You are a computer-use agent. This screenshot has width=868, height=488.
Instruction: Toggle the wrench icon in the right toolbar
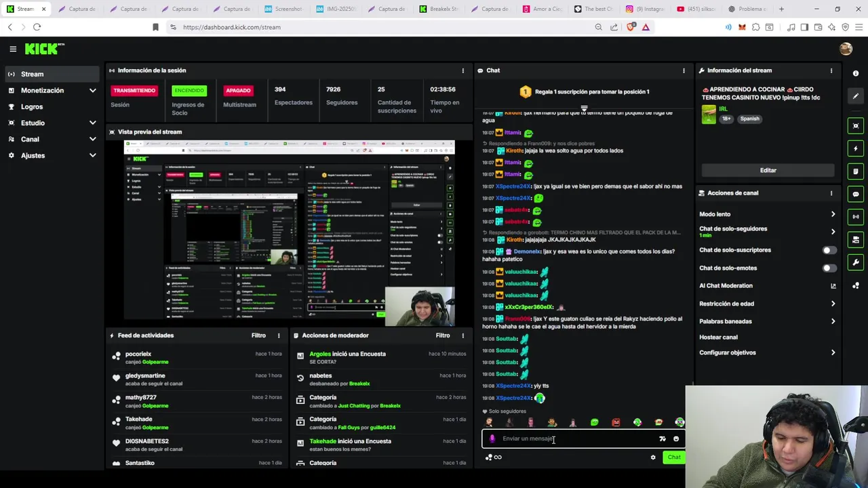[856, 262]
